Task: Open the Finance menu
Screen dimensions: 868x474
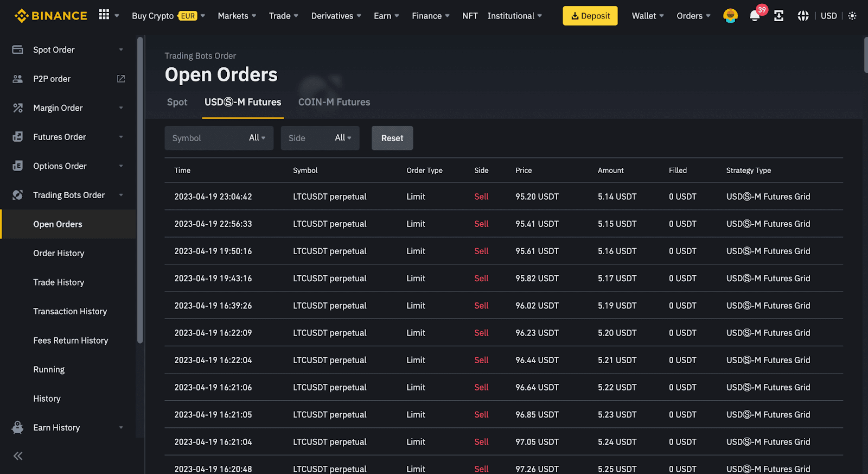Action: 431,16
